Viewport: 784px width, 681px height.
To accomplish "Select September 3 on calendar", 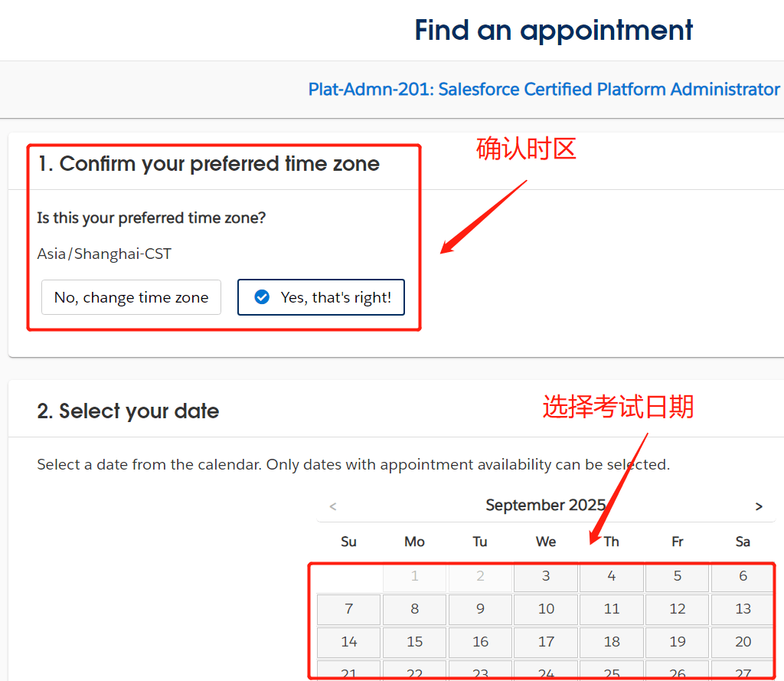I will 546,576.
